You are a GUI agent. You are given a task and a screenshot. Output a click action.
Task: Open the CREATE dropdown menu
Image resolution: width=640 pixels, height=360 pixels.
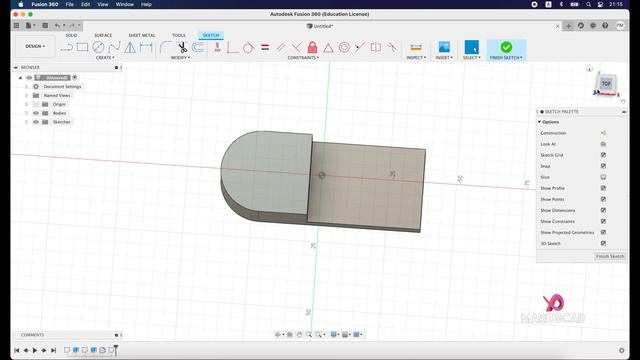click(105, 58)
